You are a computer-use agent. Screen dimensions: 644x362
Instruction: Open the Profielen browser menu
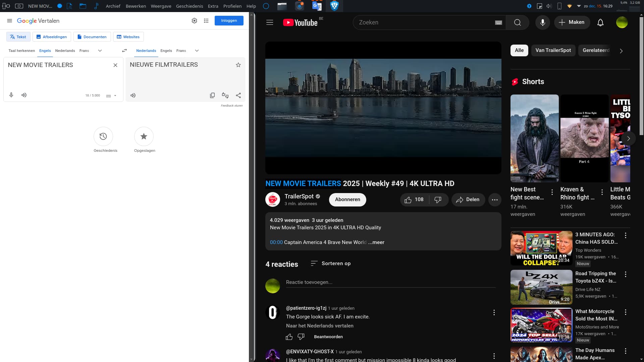click(x=232, y=6)
